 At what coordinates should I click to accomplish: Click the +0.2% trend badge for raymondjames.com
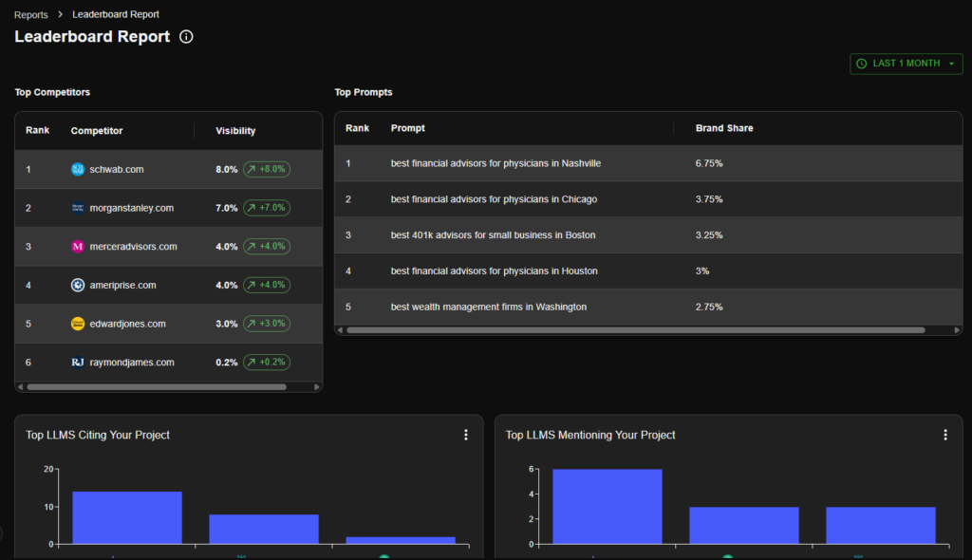tap(267, 363)
